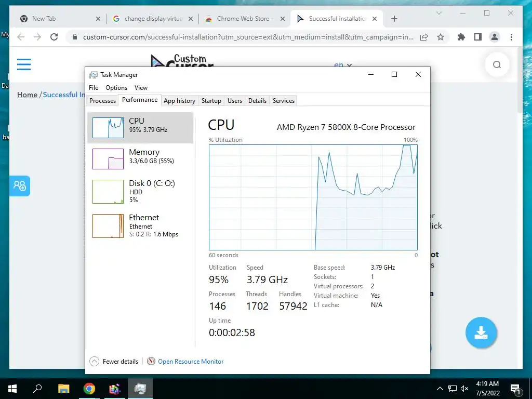This screenshot has height=399, width=532.
Task: Open the File menu in Task Manager
Action: tap(94, 87)
